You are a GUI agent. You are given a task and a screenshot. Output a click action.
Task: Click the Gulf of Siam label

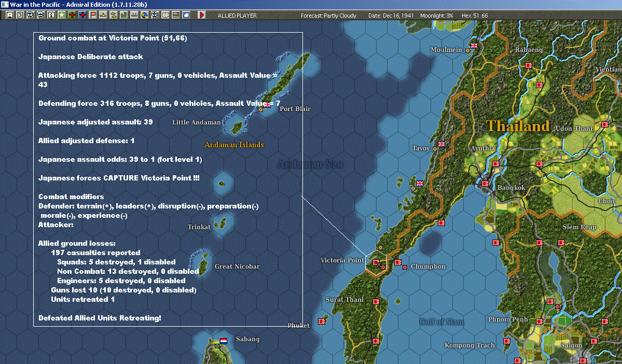pos(441,322)
